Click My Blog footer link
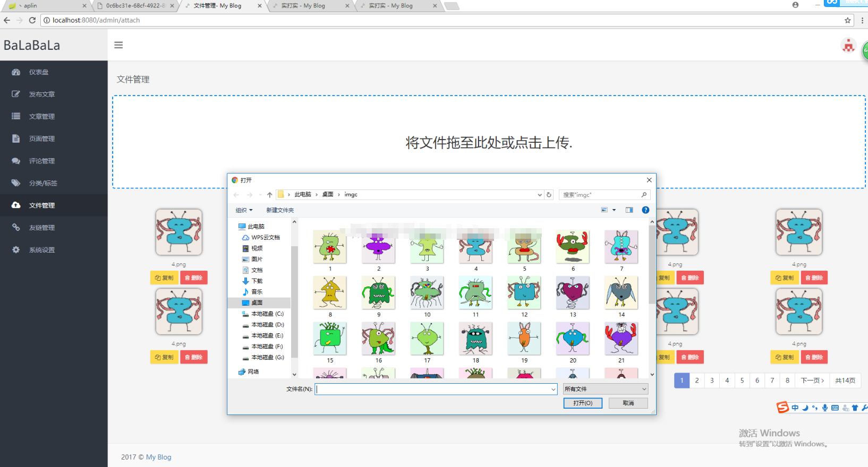The height and width of the screenshot is (467, 868). pos(159,457)
